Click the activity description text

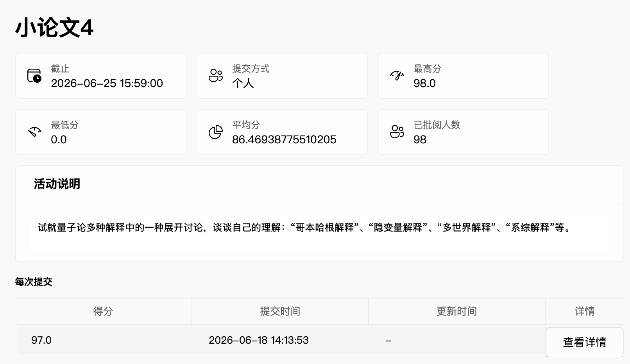click(x=305, y=228)
